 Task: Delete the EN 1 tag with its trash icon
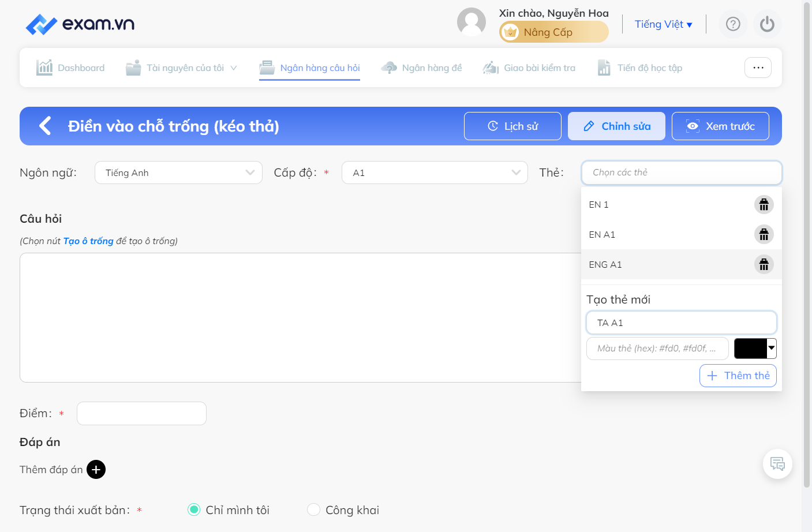pos(764,205)
